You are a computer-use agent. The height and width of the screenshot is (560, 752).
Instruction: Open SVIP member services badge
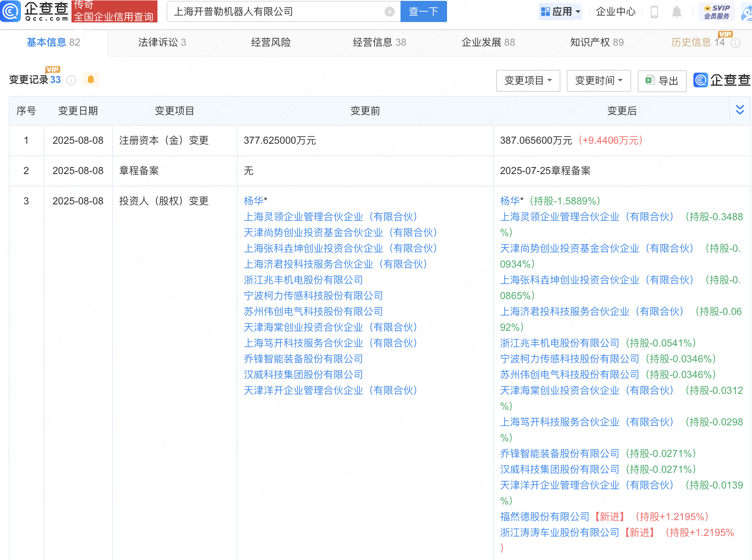(x=716, y=12)
